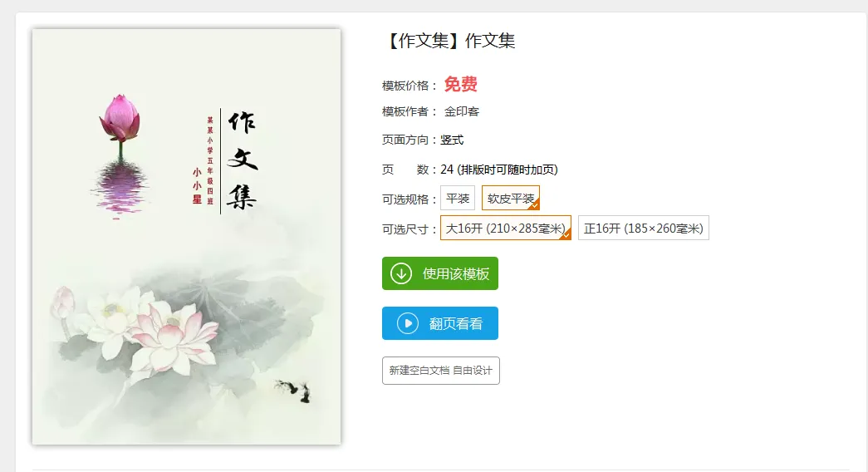Choose the 正16开 (185×260毫米) size

(643, 229)
